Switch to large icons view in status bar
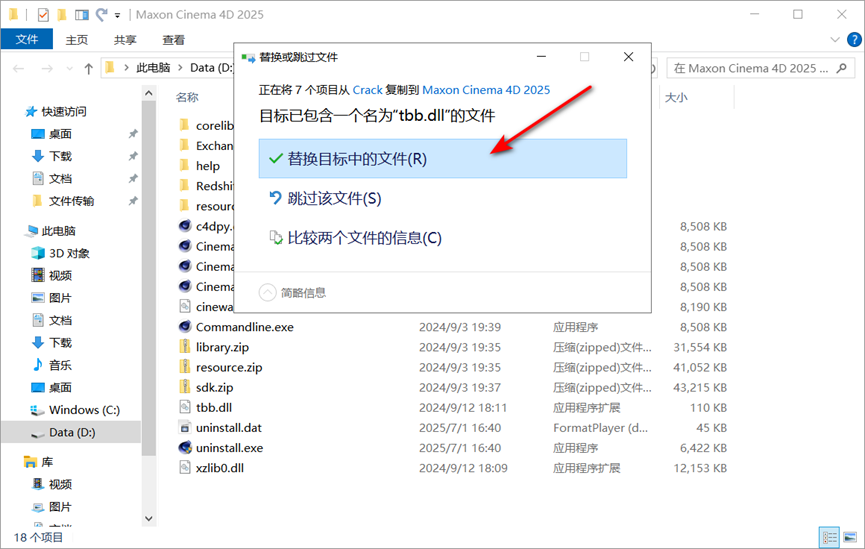The image size is (865, 549). pos(850,537)
